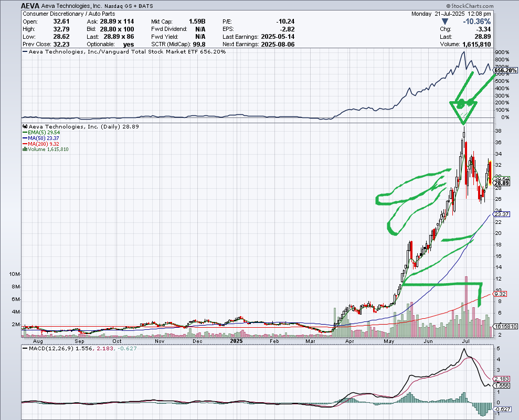Click the green EMA(5) legend line marker
Screen dimensions: 519x420
pos(25,133)
